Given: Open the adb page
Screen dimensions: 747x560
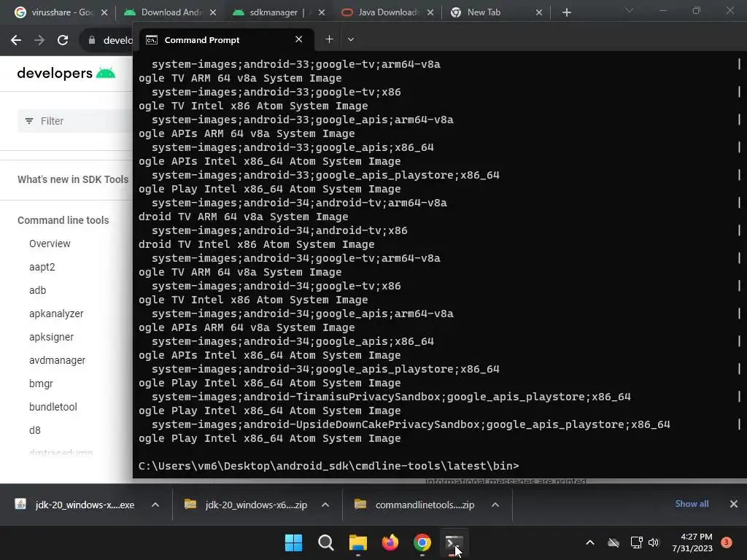Looking at the screenshot, I should pos(38,290).
